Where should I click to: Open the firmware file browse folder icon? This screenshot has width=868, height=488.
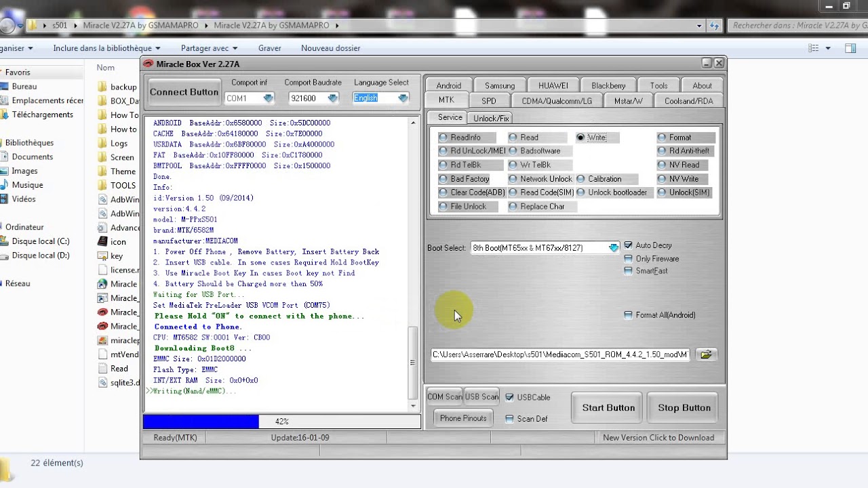pos(706,354)
